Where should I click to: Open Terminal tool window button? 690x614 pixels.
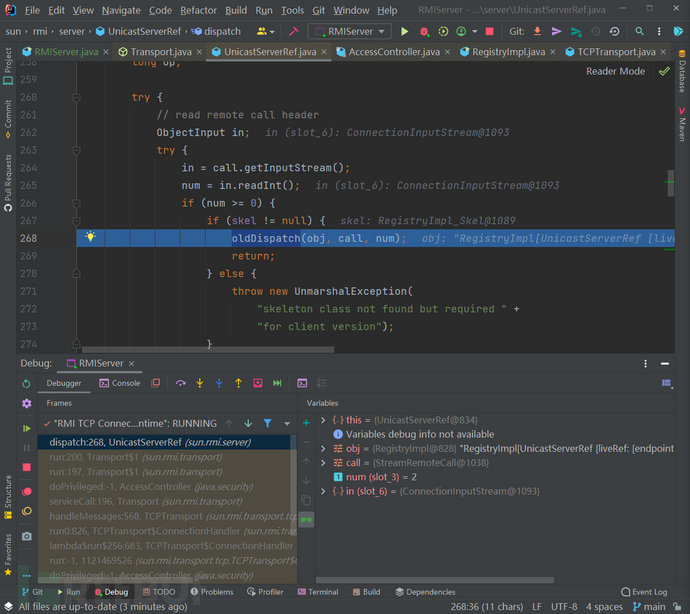click(x=318, y=592)
